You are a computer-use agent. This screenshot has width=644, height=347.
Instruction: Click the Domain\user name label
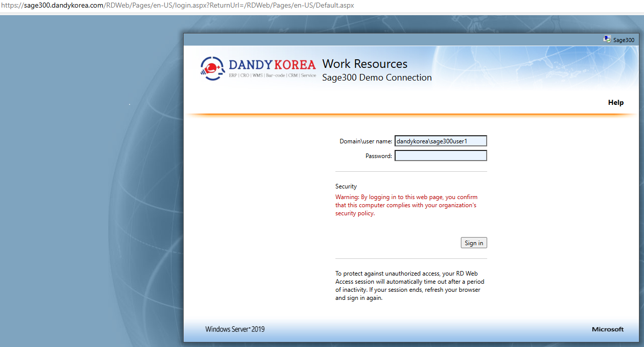(366, 141)
